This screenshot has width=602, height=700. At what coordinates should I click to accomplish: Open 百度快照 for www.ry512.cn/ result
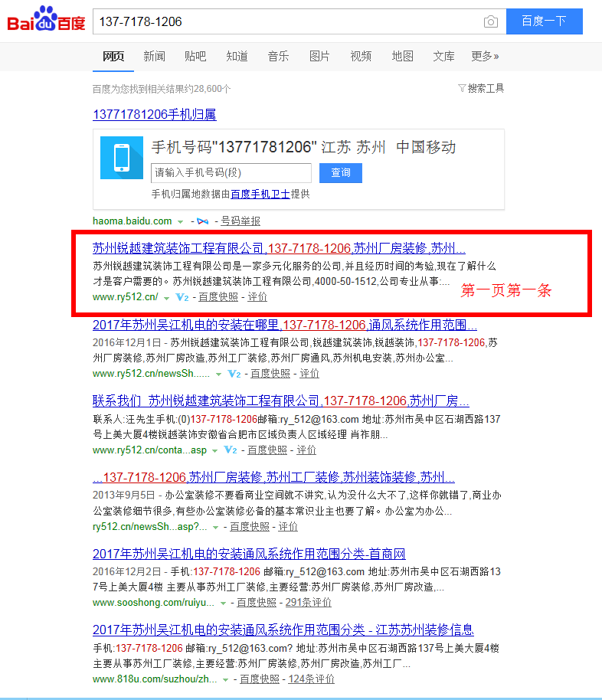pos(218,297)
